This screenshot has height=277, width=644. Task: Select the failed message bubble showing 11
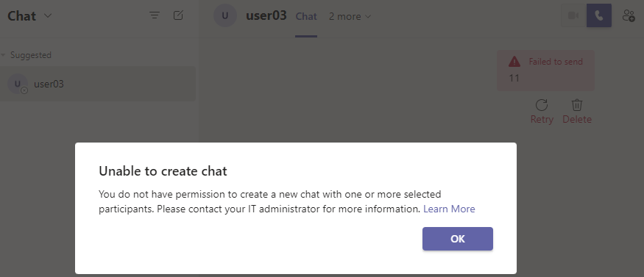click(x=545, y=71)
